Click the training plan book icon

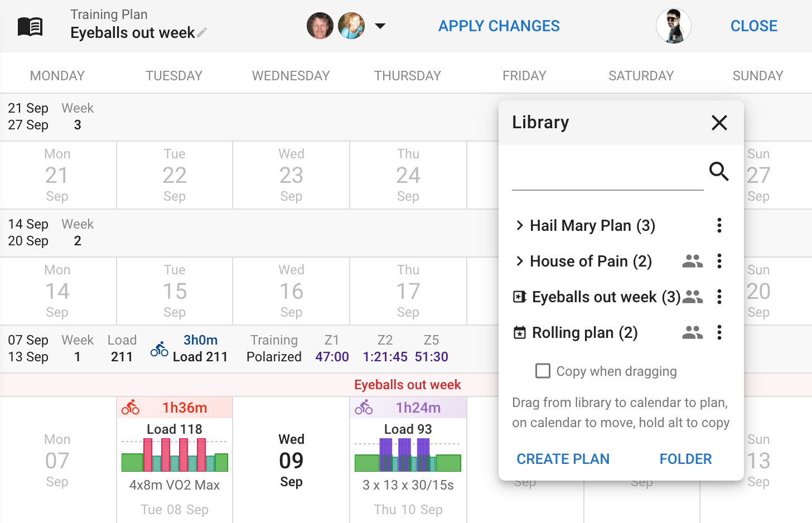pyautogui.click(x=31, y=25)
